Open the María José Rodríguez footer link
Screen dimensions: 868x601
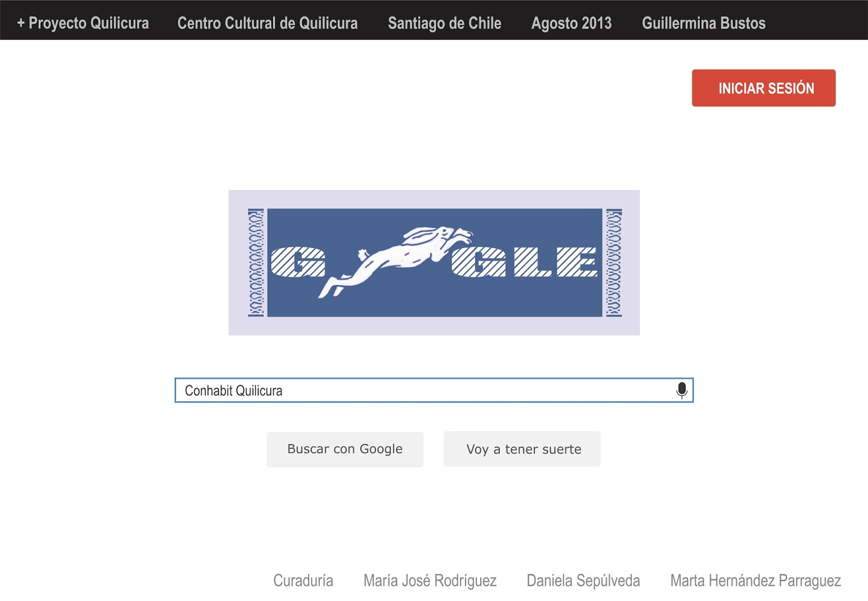pyautogui.click(x=430, y=580)
